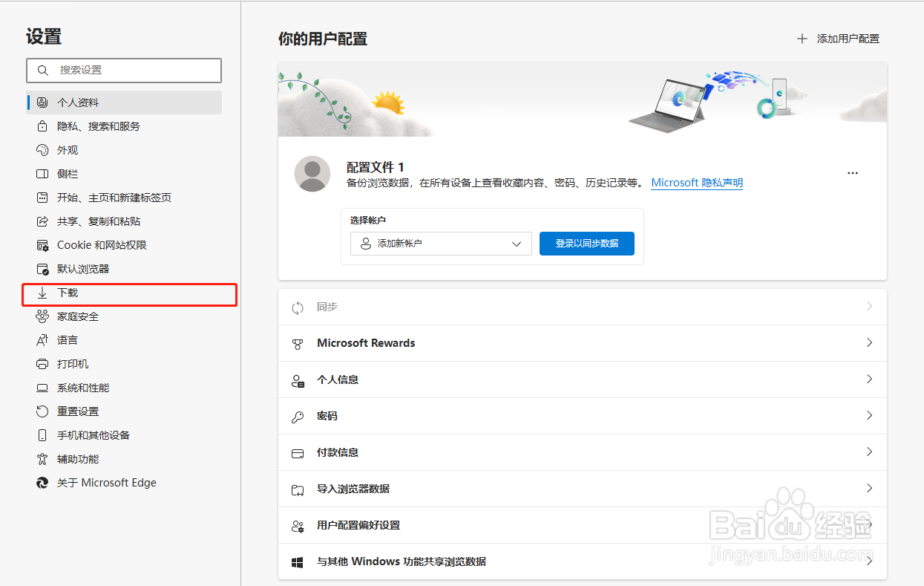The width and height of the screenshot is (924, 586).
Task: Click the card icon beside 付款信息
Action: coord(298,453)
